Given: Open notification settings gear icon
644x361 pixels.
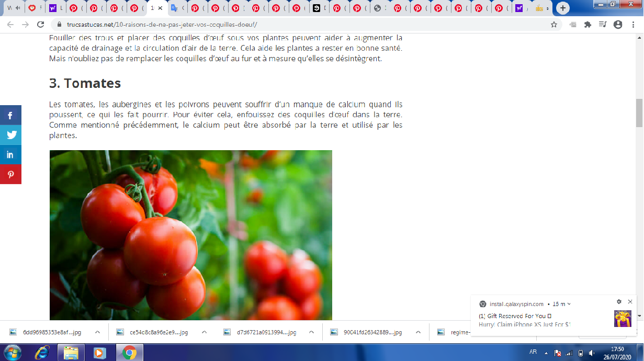Looking at the screenshot, I should pyautogui.click(x=619, y=302).
